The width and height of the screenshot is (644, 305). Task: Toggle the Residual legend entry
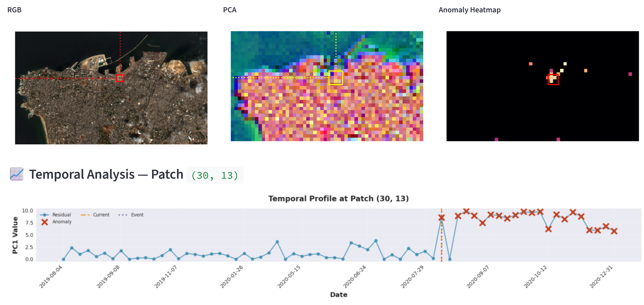[61, 215]
